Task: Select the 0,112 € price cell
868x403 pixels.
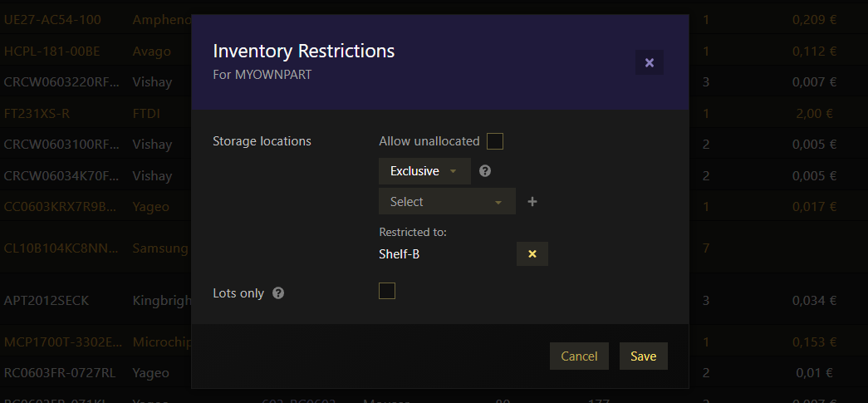Action: coord(814,52)
